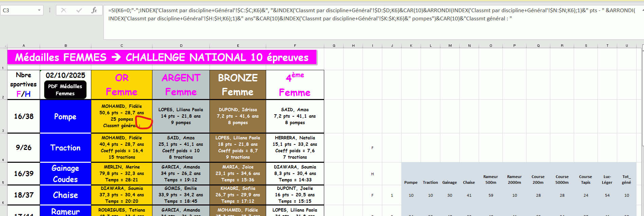Click the Enter checkmark icon in formula bar
The height and width of the screenshot is (216, 644).
pyautogui.click(x=79, y=10)
